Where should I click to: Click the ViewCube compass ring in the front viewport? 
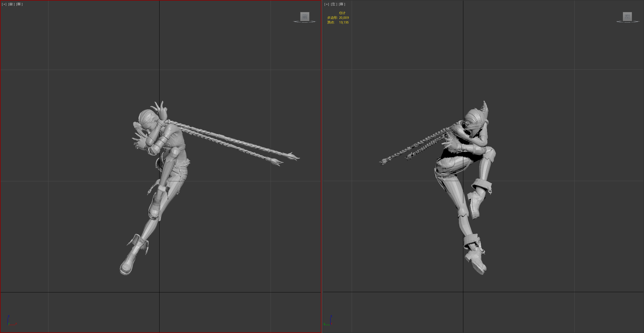pos(304,21)
